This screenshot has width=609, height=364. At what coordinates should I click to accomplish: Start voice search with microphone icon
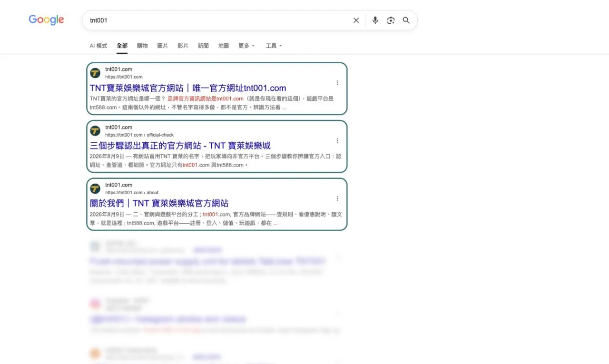pyautogui.click(x=375, y=20)
